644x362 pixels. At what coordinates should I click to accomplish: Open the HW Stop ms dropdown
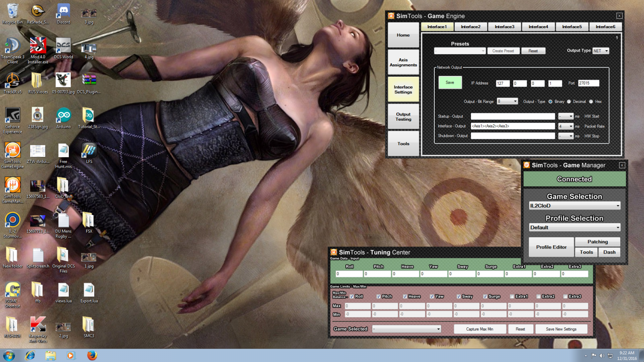tap(566, 136)
